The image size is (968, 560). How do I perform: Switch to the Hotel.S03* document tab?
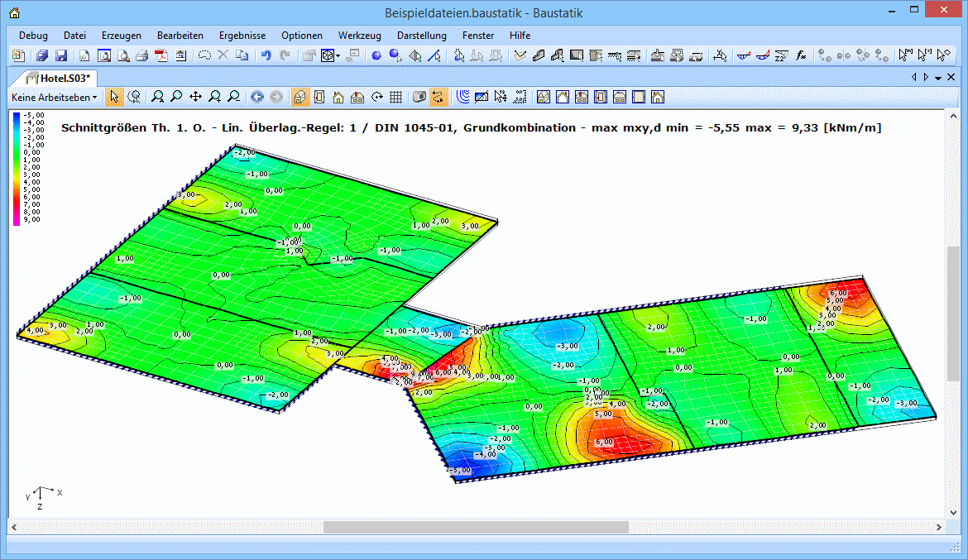point(58,78)
